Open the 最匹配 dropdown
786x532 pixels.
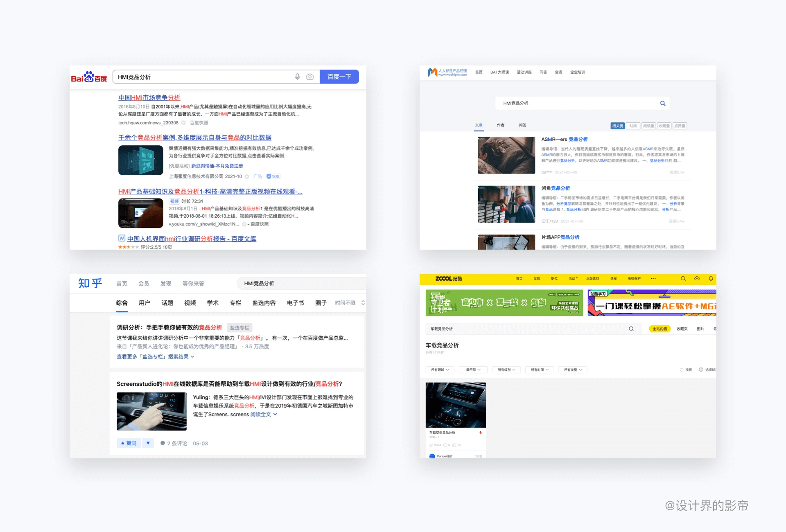pos(473,370)
